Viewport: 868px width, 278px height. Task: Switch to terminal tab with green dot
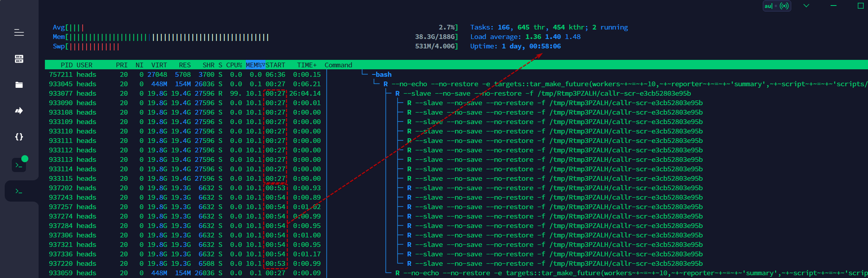(x=19, y=165)
